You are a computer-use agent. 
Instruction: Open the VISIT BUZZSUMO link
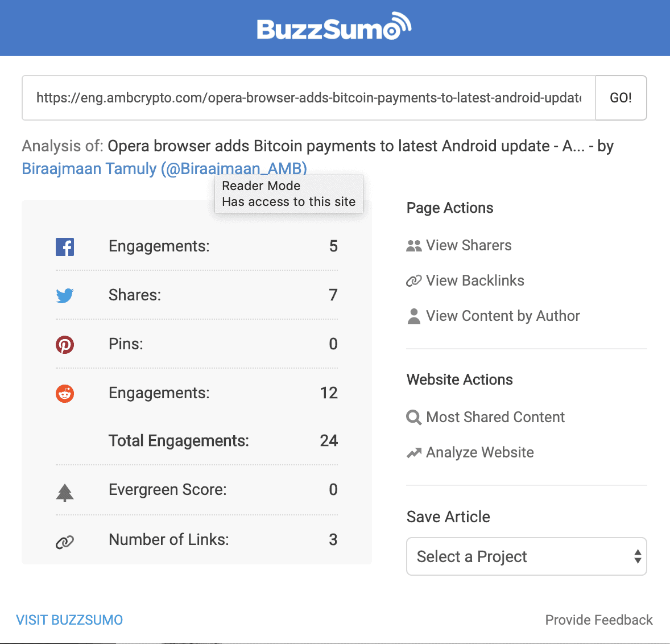(69, 620)
